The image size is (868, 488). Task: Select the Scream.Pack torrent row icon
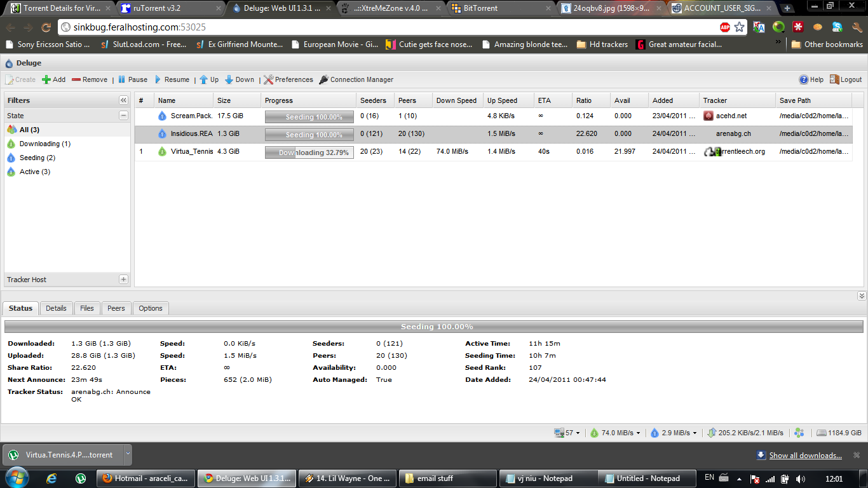coord(162,116)
